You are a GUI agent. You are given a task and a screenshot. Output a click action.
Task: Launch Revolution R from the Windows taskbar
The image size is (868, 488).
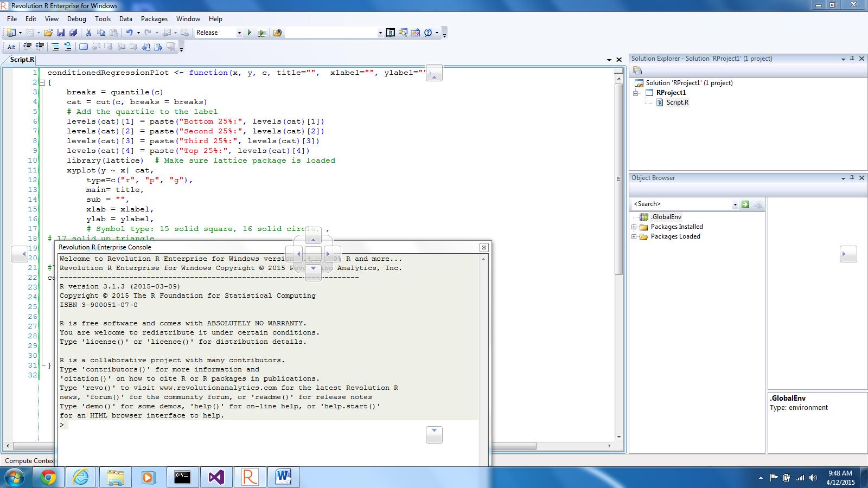click(250, 477)
